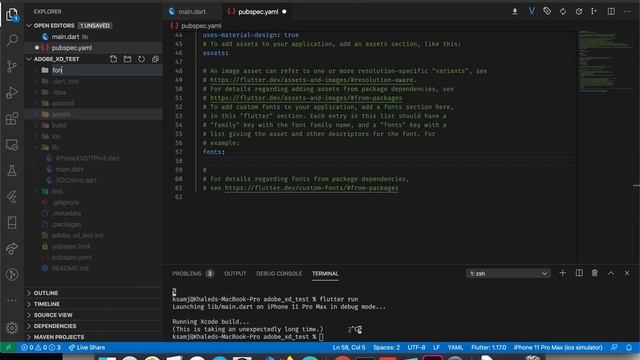This screenshot has height=360, width=640.
Task: Open the Search view in activity bar
Action: tap(12, 40)
